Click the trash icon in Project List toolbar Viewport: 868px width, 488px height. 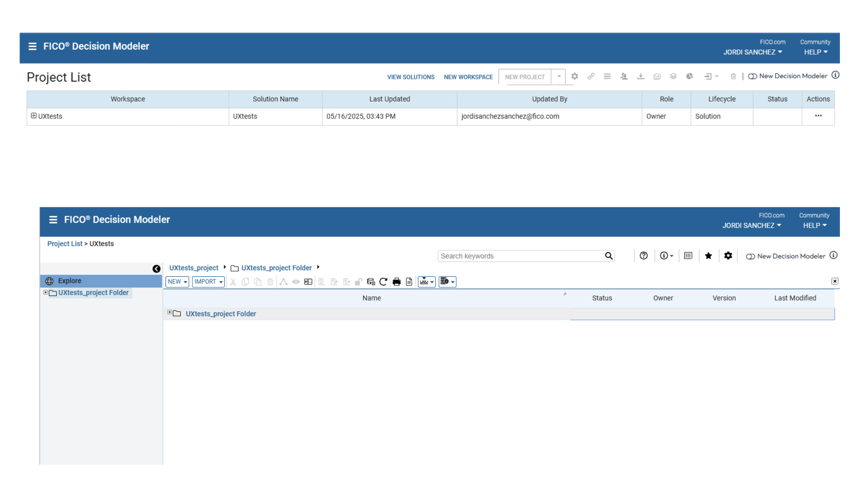733,76
